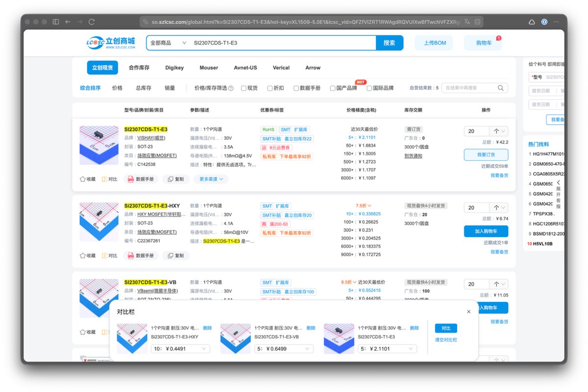The image size is (588, 392).
Task: Open quantity stepper dropdown for VISHAY row
Action: 499,131
